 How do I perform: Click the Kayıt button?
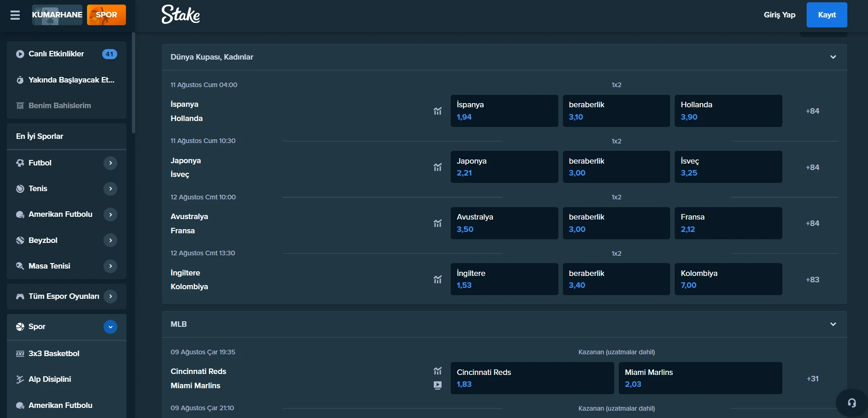tap(827, 15)
